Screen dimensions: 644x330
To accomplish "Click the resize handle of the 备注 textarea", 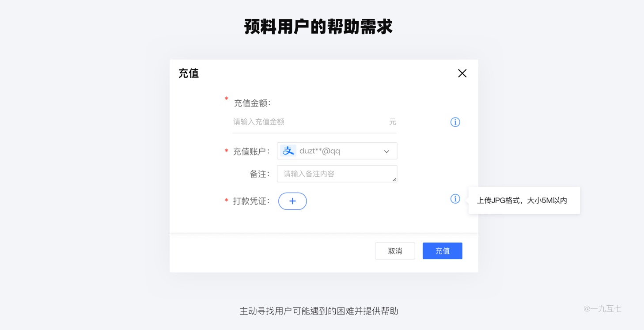I will click(x=394, y=179).
